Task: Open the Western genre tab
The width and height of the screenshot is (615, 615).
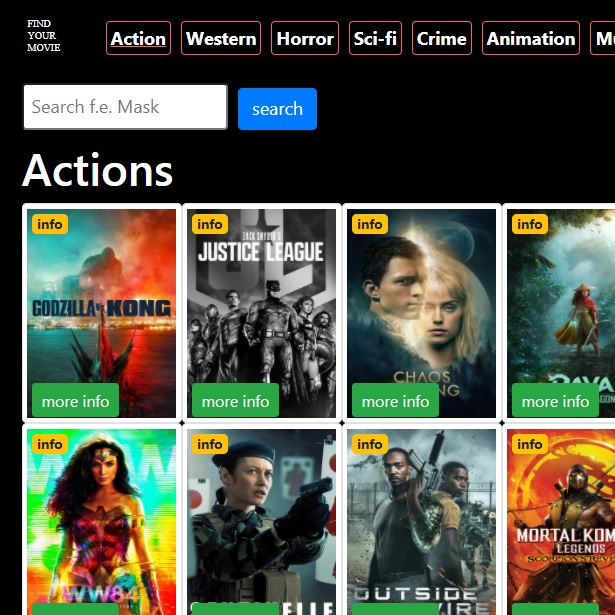Action: point(221,38)
